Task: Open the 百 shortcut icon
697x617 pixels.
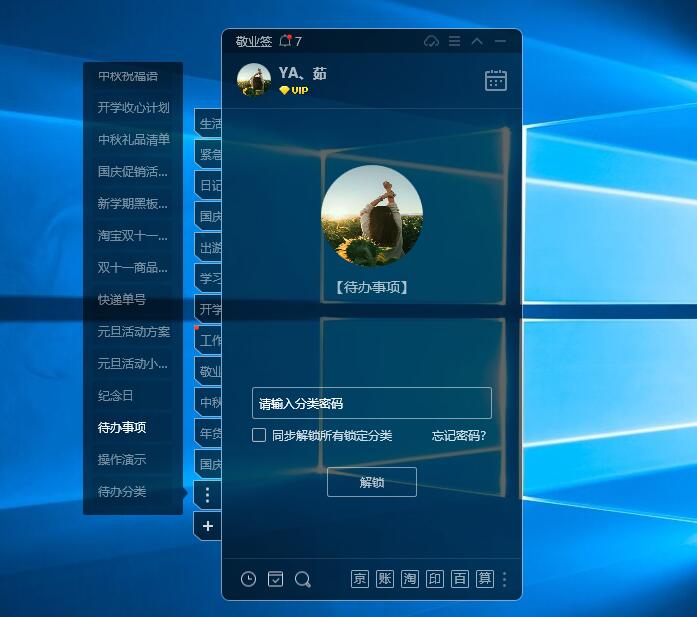Action: pyautogui.click(x=460, y=579)
